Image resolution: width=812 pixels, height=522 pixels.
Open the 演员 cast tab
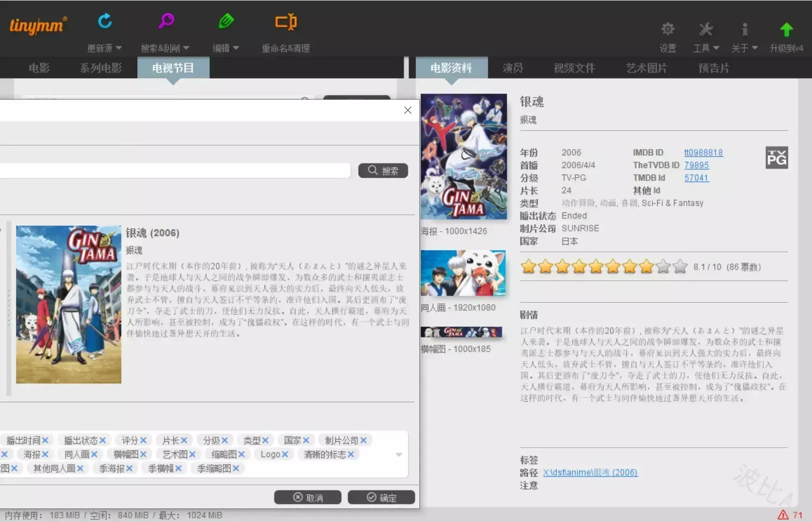tap(512, 68)
